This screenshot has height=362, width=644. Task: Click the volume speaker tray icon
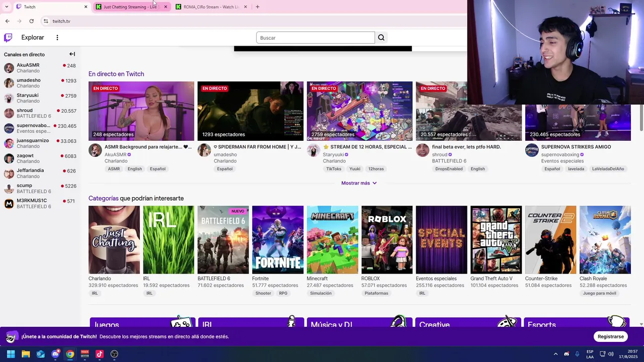[x=611, y=354]
